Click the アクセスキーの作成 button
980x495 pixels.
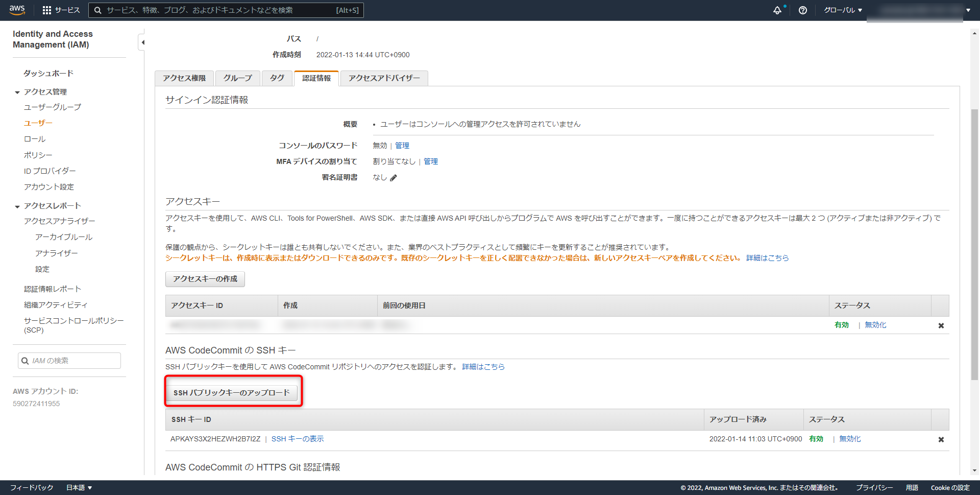204,279
